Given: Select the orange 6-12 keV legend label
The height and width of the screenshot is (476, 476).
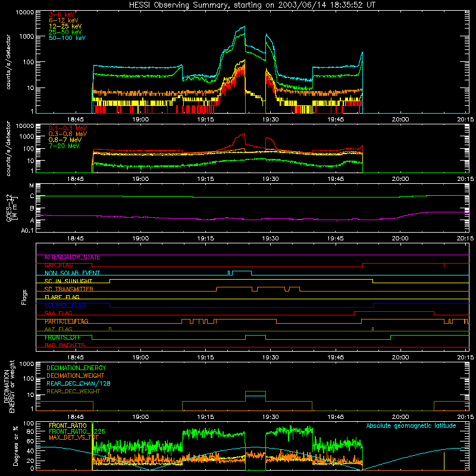Looking at the screenshot, I should (63, 20).
